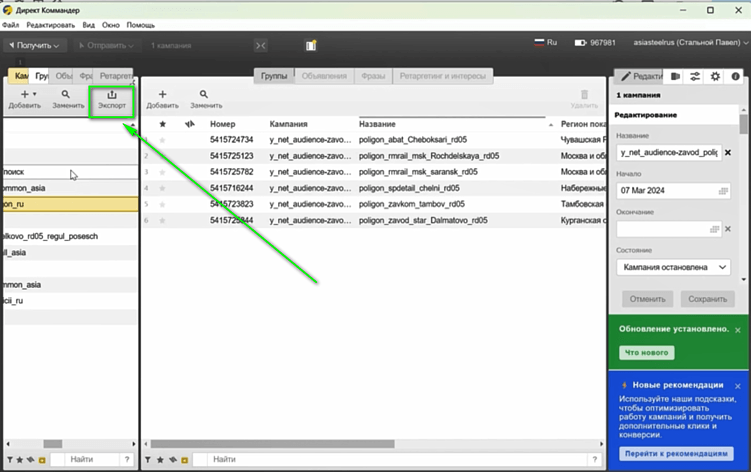The height and width of the screenshot is (472, 751).
Task: Open the Помощь menu
Action: pos(140,25)
